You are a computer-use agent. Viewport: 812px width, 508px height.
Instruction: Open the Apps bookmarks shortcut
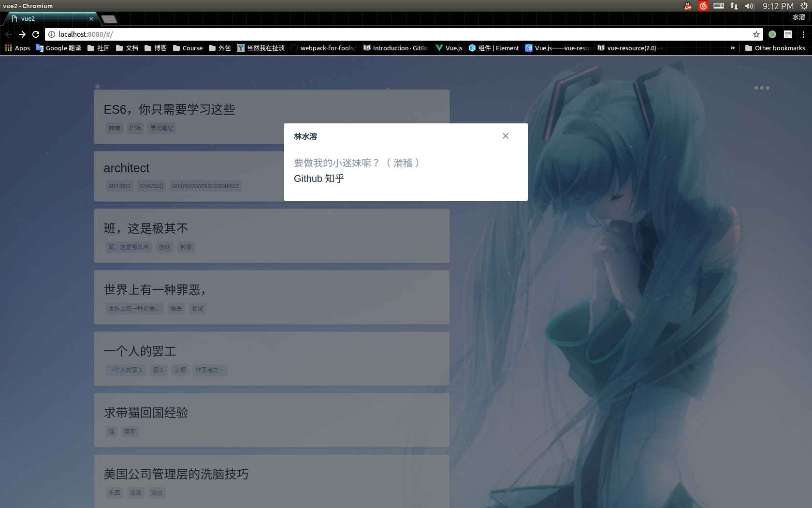(17, 48)
